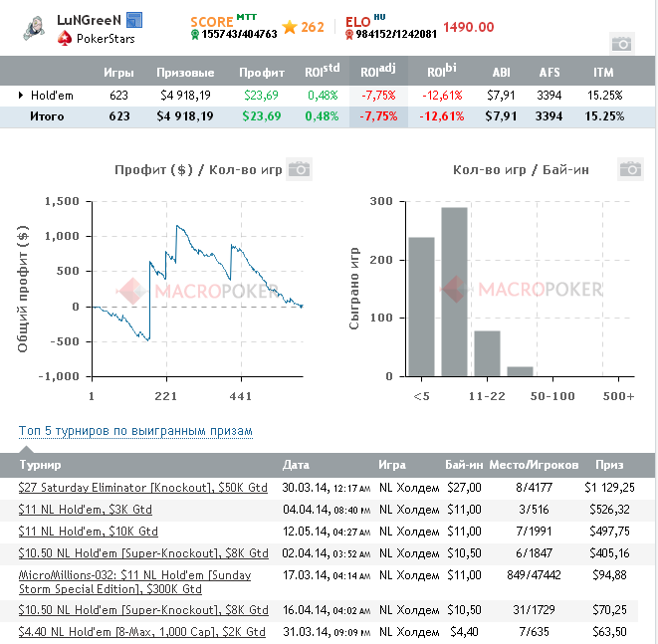Click the ITM column header

coord(603,73)
